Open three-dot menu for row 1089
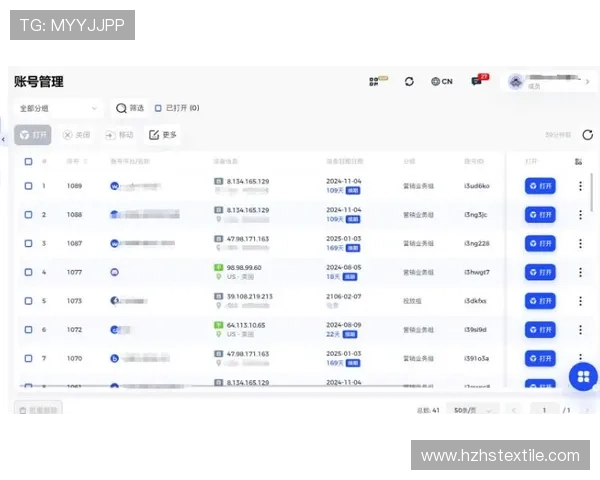Screen dimensions: 600x480 tap(580, 186)
